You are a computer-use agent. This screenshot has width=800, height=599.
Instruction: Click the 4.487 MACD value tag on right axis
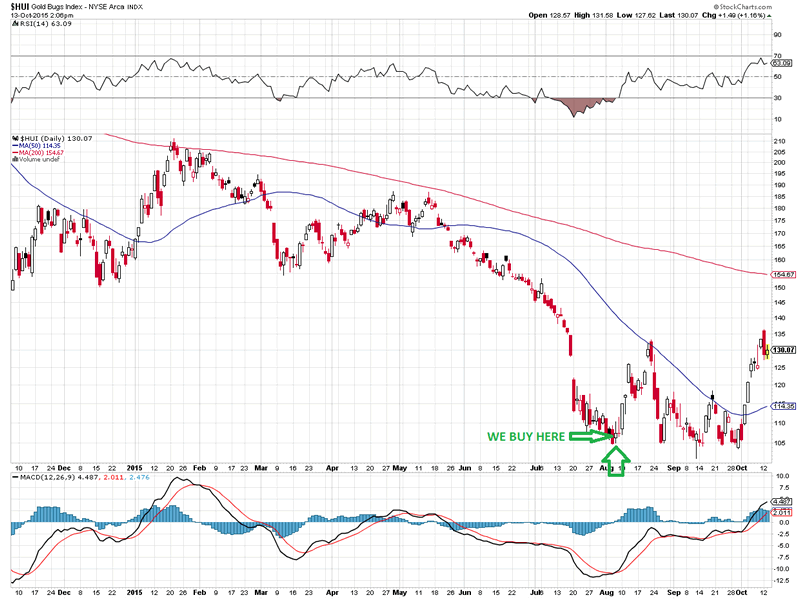pos(783,500)
